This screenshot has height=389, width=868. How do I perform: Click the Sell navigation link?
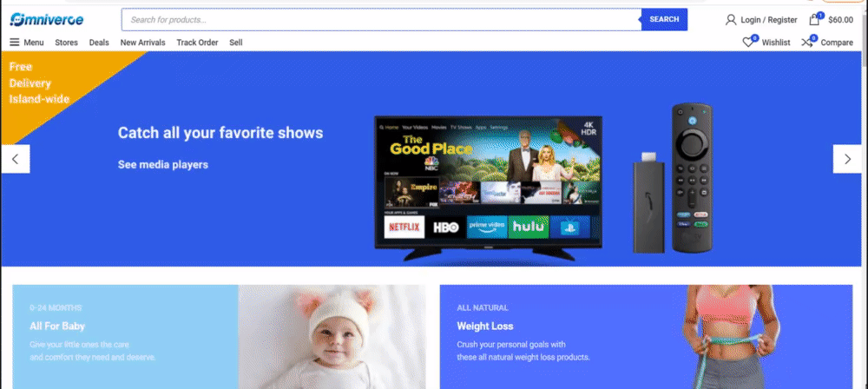tap(236, 43)
